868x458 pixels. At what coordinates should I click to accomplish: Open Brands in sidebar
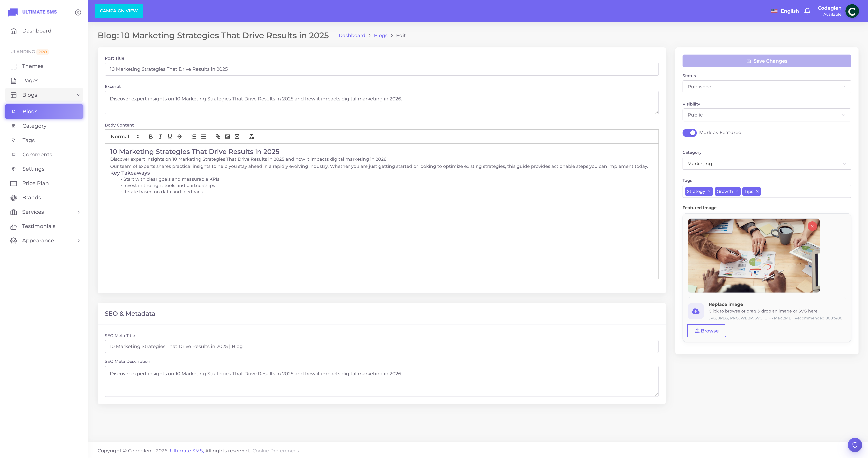44,198
